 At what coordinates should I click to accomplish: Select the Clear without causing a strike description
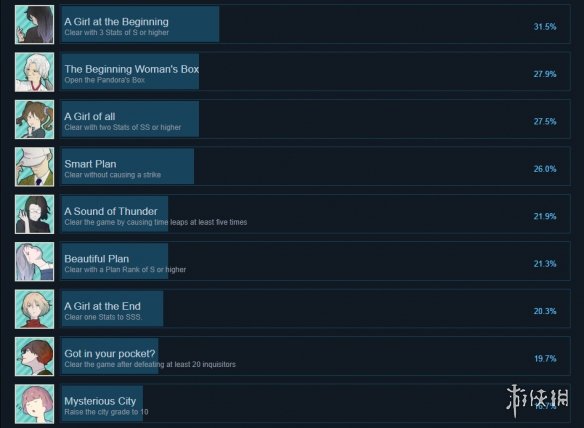[112, 175]
